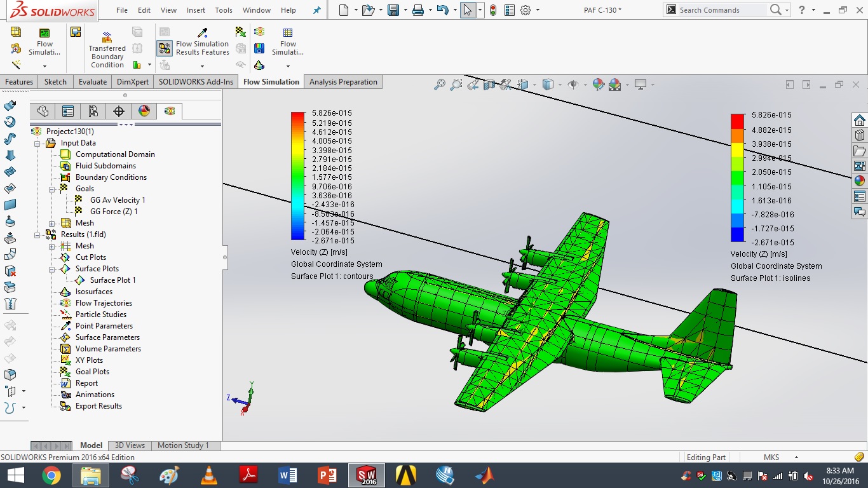This screenshot has height=488, width=868.
Task: Open the Insert menu
Action: pos(196,10)
